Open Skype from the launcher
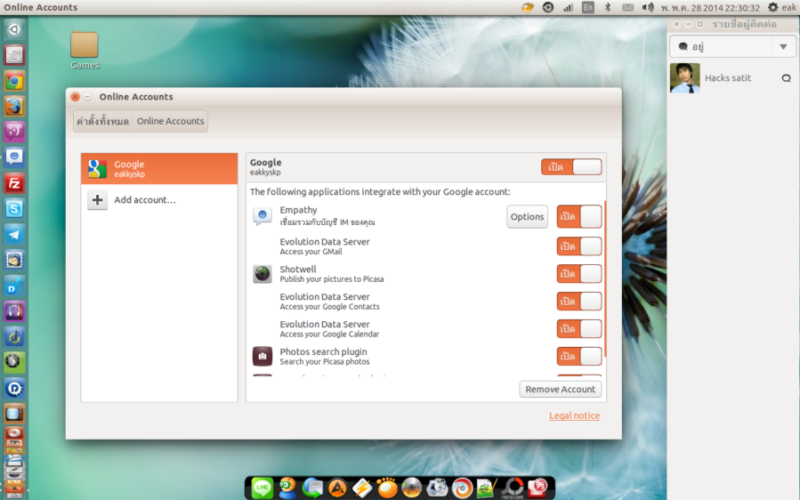This screenshot has height=500, width=800. [x=14, y=209]
